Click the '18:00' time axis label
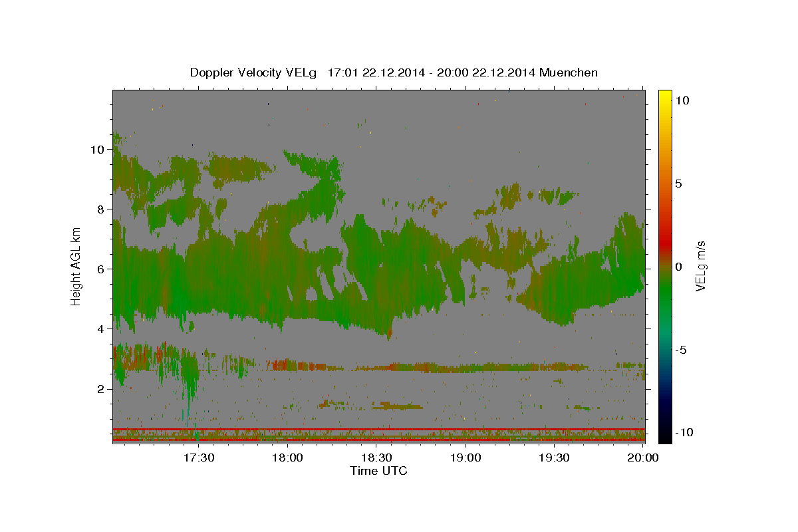The width and height of the screenshot is (798, 532). pos(289,458)
